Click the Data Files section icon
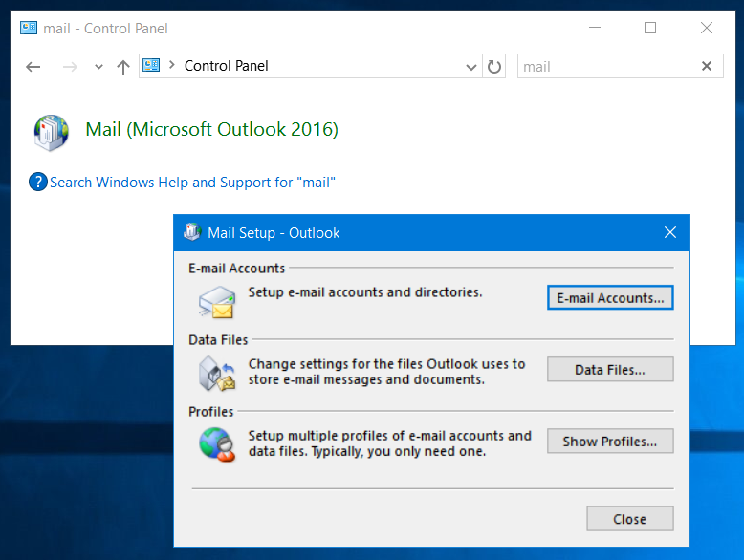The image size is (744, 560). tap(216, 373)
